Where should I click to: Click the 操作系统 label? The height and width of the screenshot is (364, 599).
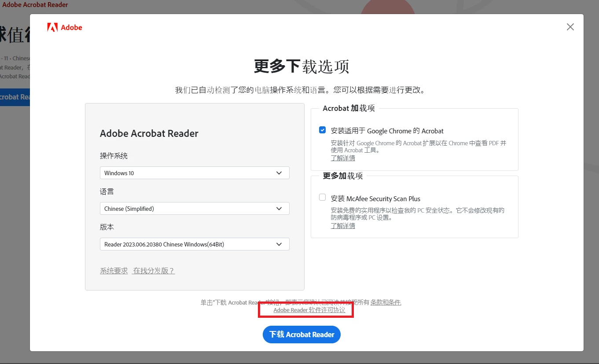pyautogui.click(x=114, y=156)
